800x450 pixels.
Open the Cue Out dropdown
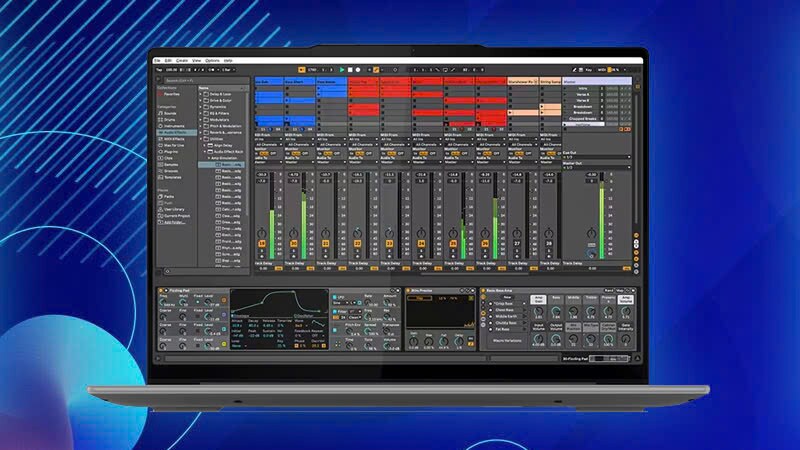[x=596, y=157]
